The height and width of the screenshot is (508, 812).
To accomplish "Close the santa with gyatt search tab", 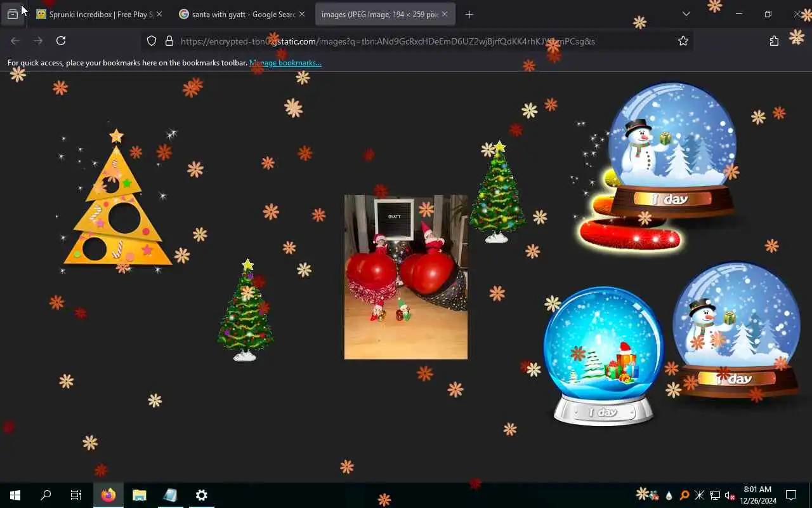I will (x=302, y=14).
